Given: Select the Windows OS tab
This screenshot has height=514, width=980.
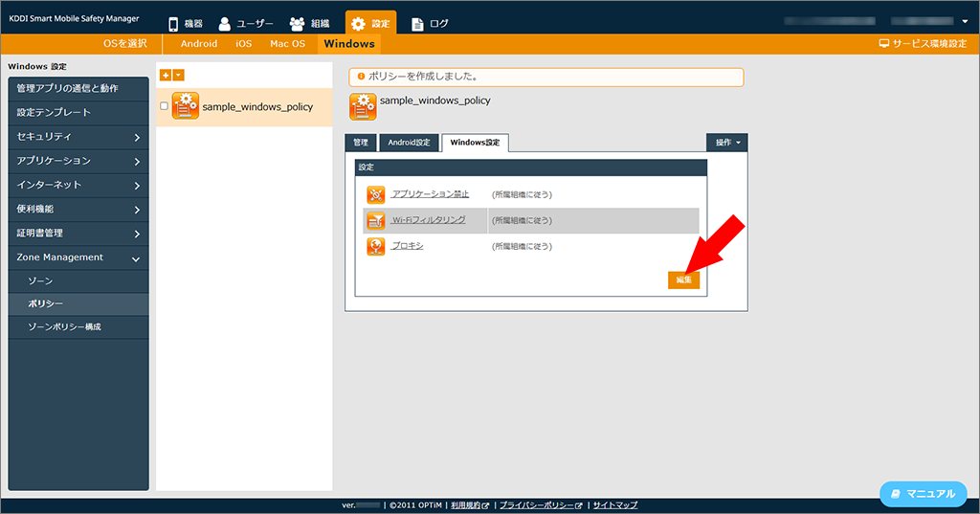Looking at the screenshot, I should 348,44.
